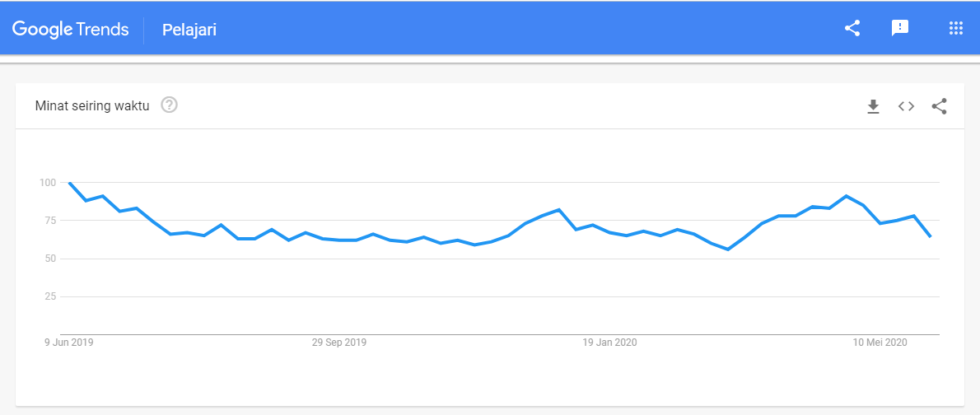Open the Pelajari page link
Viewport: 980px width, 415px height.
click(189, 30)
